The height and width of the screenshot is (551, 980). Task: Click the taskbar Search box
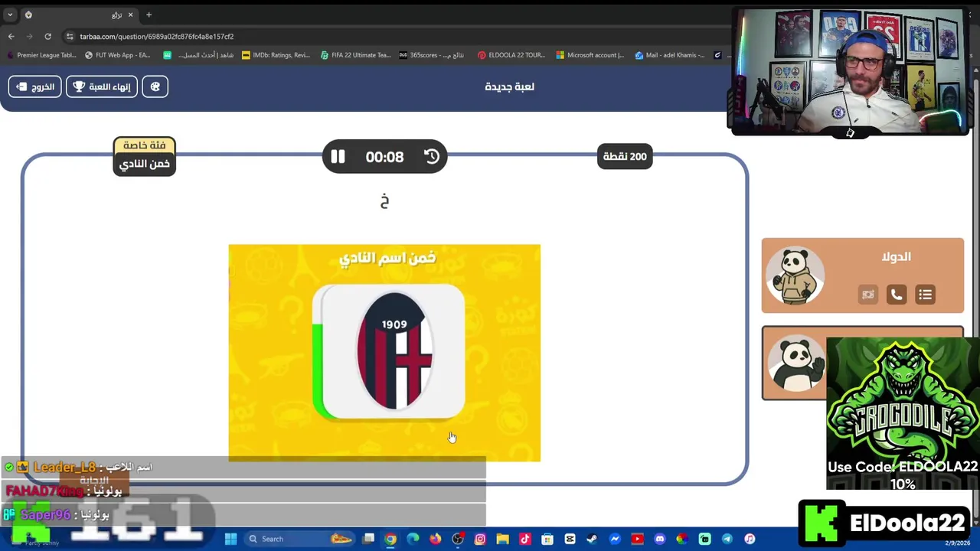tap(299, 539)
